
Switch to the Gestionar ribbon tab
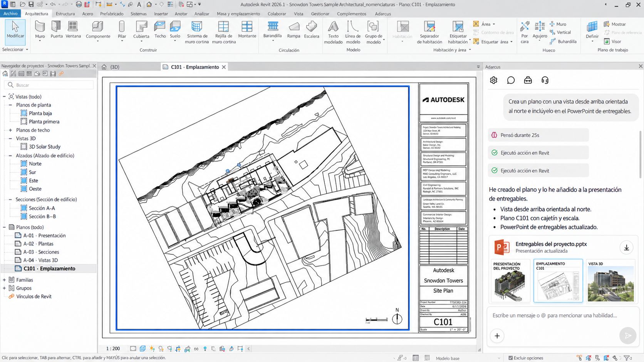tap(320, 14)
